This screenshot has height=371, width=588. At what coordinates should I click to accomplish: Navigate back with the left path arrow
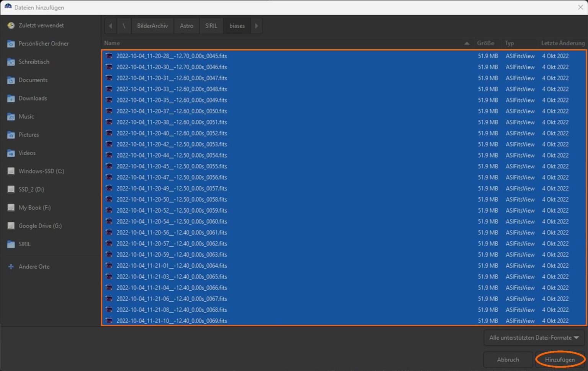click(x=111, y=26)
